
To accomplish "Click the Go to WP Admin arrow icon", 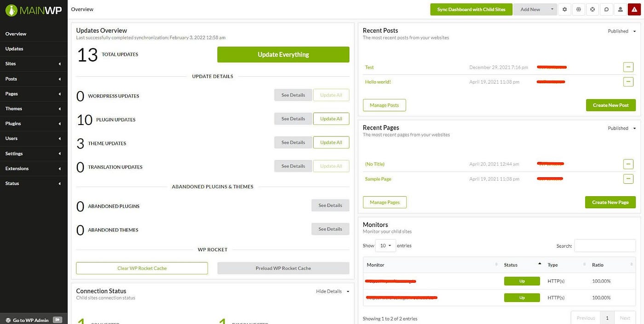I will [x=57, y=320].
